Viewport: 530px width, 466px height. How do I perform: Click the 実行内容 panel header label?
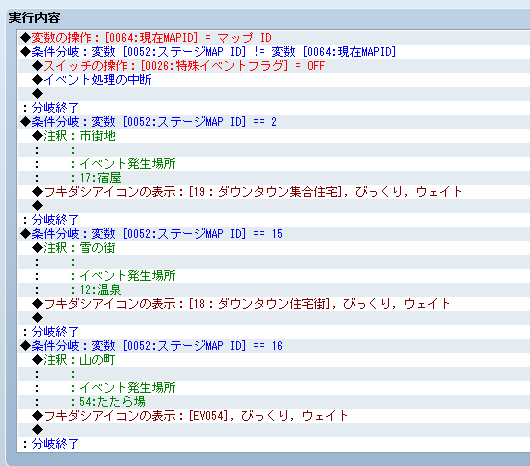[34, 18]
